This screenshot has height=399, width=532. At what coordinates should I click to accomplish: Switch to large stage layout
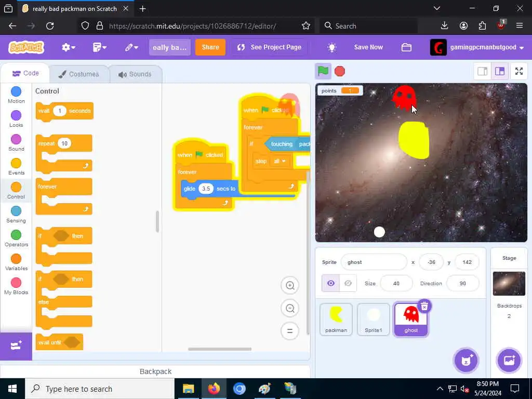(500, 71)
